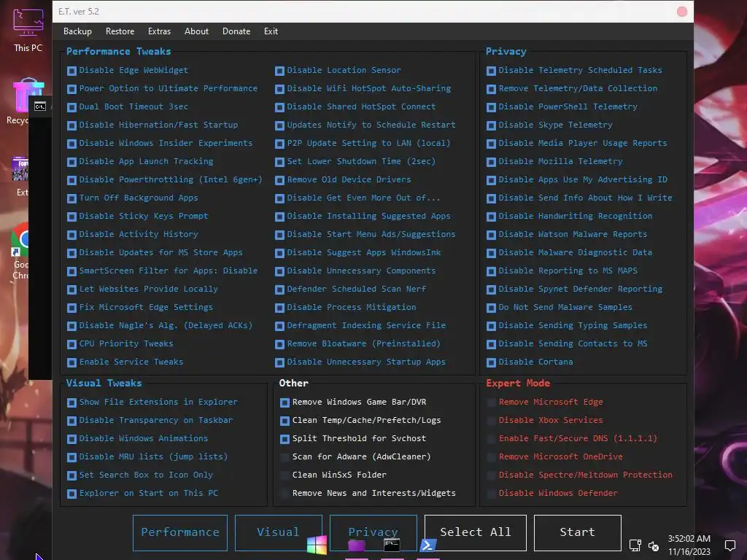Toggle Disable Process Mitigation checkbox
The height and width of the screenshot is (560, 747).
(279, 308)
